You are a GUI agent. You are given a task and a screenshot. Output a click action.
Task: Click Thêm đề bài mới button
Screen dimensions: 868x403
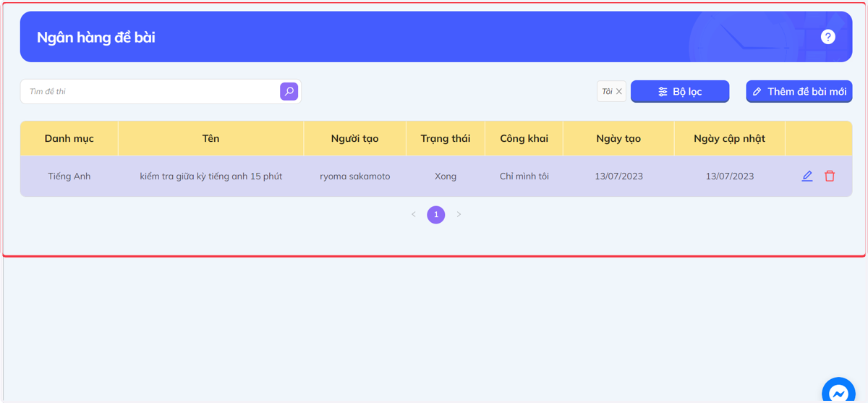(799, 91)
